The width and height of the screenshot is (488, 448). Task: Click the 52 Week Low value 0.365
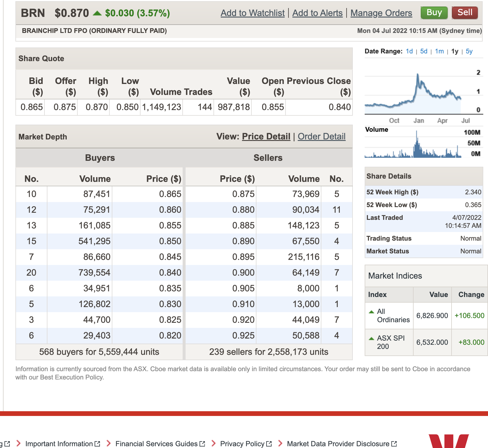[x=473, y=205]
